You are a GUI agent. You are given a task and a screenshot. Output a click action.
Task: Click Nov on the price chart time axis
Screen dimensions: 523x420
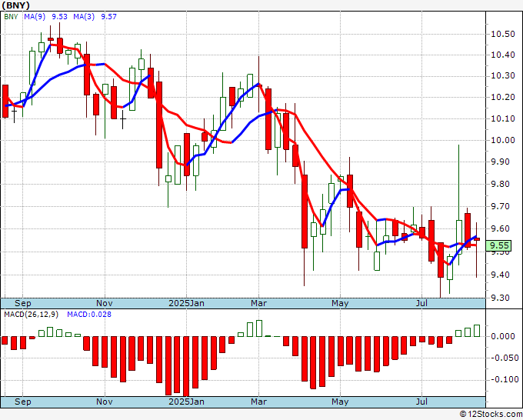click(x=105, y=303)
